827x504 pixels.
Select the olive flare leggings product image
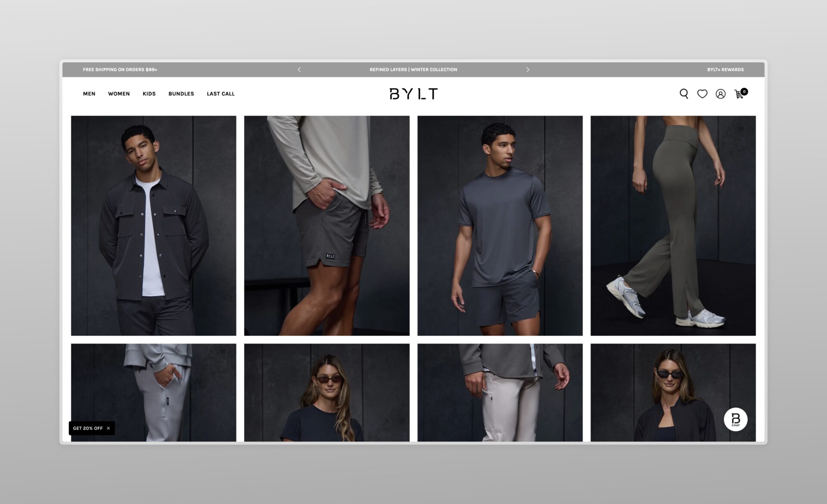[673, 226]
